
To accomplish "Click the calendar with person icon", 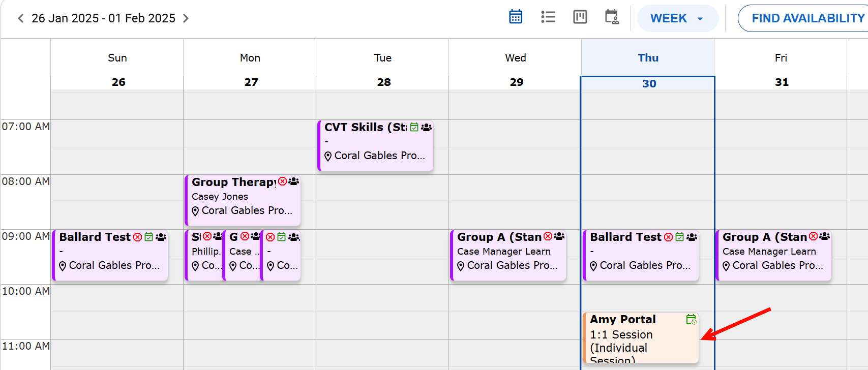I will click(612, 17).
